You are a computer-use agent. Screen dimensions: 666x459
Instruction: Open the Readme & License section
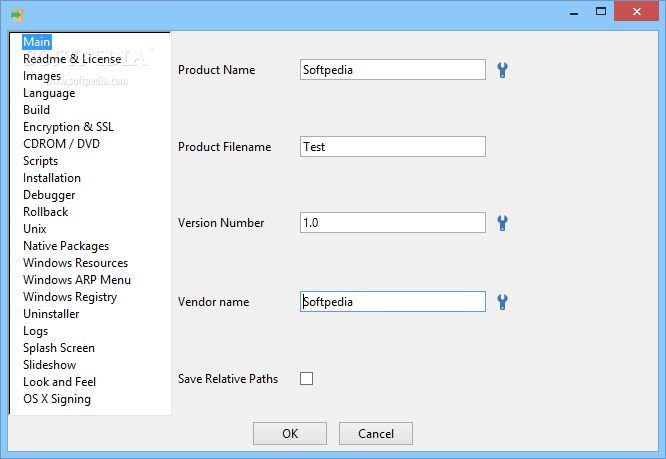click(x=72, y=59)
